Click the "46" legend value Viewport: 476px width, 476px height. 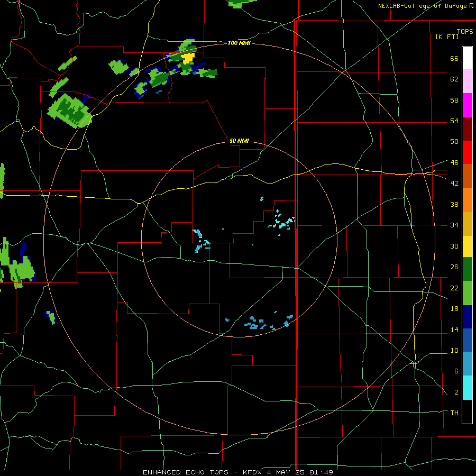coord(454,162)
